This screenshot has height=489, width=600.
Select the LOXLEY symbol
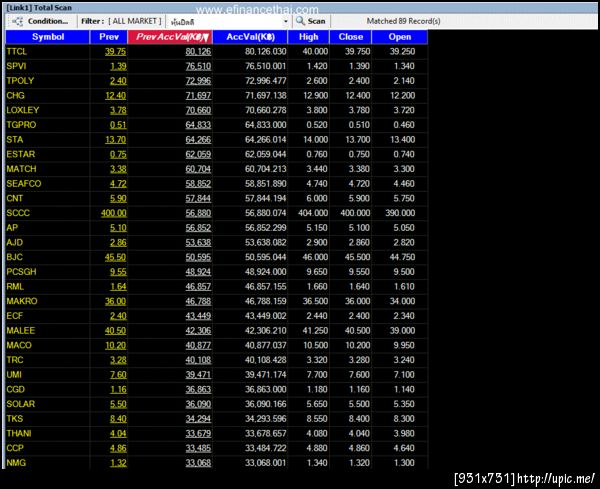23,110
